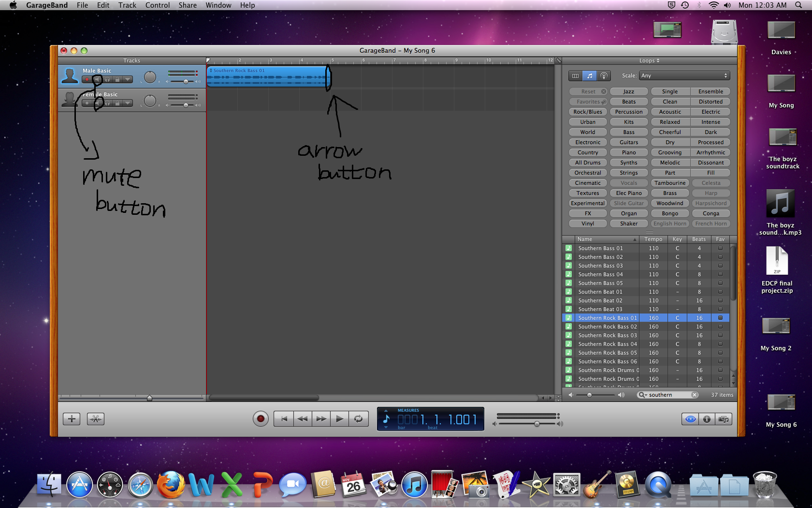
Task: Filter loops by Tambourine keyword
Action: (670, 183)
